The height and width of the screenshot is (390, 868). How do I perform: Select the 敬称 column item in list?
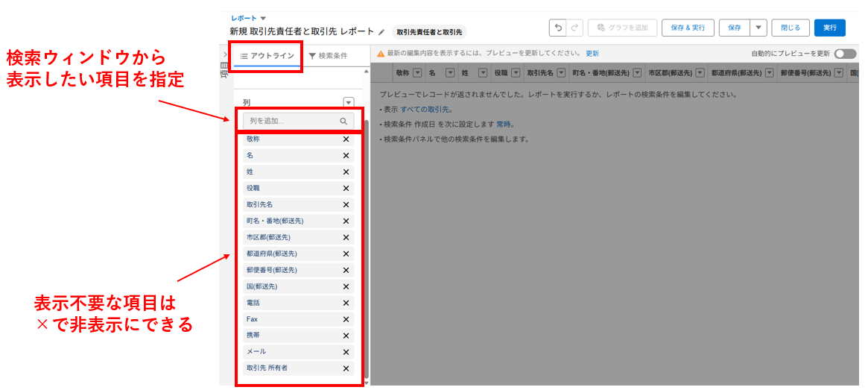click(298, 139)
